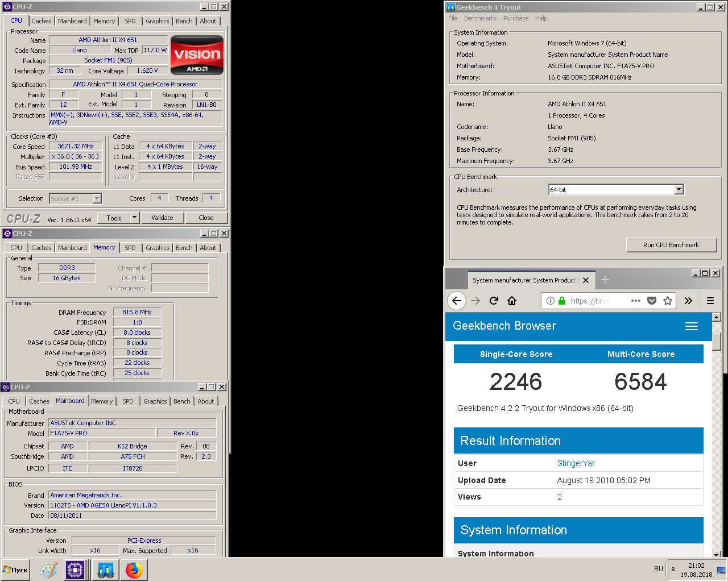Select mainboard model F1A75-V PRO field
728x582 pixels.
[x=101, y=433]
